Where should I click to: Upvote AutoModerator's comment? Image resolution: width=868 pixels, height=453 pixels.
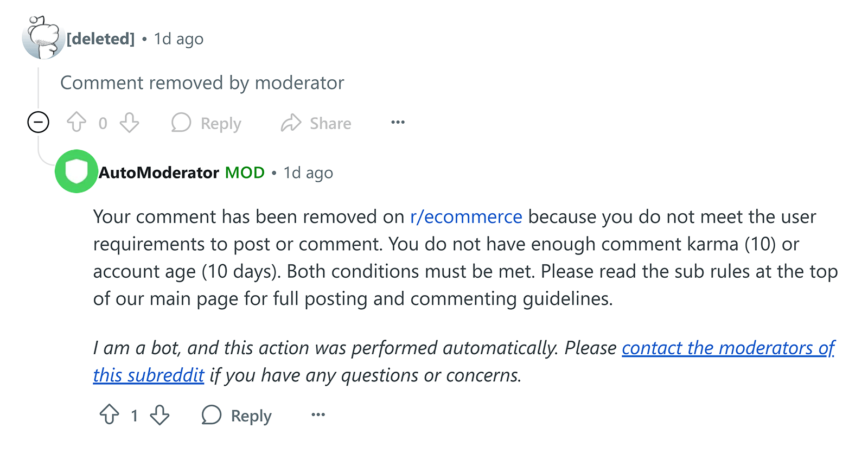(x=110, y=416)
